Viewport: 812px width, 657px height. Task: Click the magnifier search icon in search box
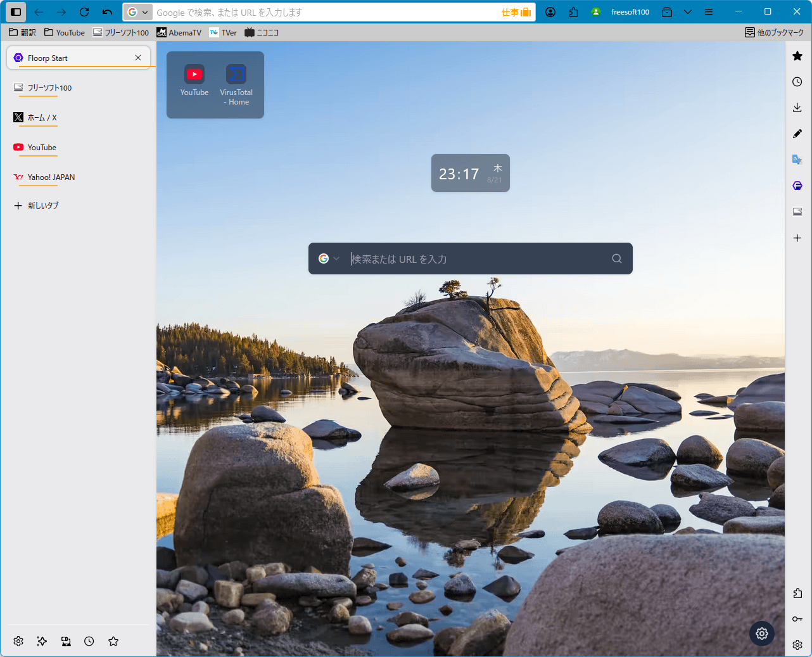617,258
